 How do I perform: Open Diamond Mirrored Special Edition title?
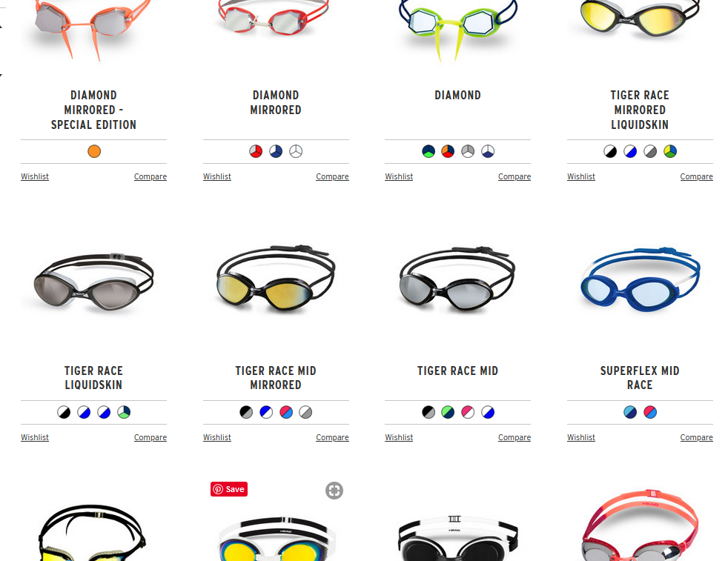94,110
